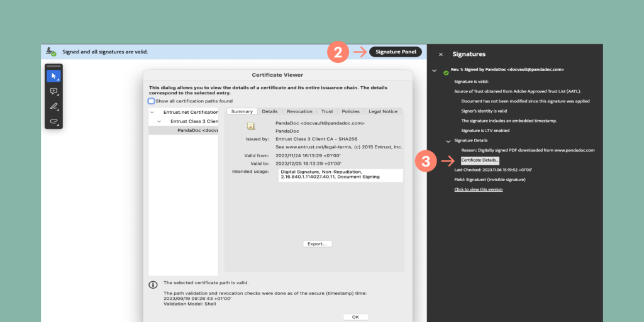Toggle Show all certification paths found
This screenshot has height=322, width=644.
(152, 101)
